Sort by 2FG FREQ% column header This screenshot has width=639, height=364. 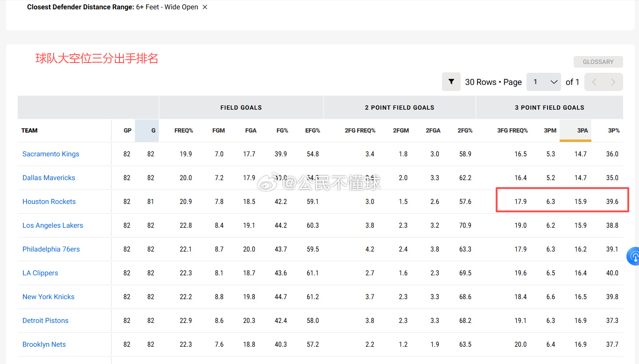[360, 131]
